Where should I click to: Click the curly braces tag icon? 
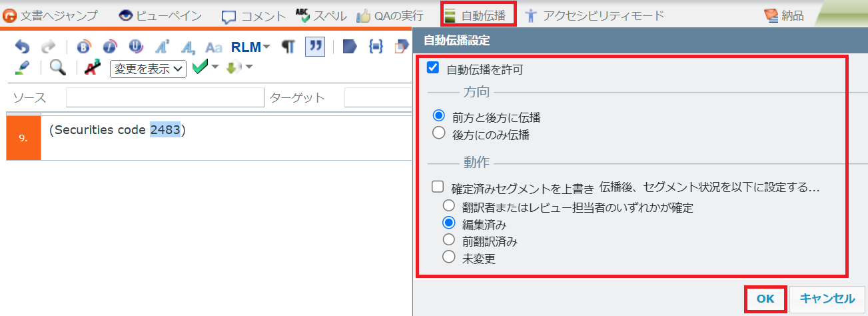[376, 47]
